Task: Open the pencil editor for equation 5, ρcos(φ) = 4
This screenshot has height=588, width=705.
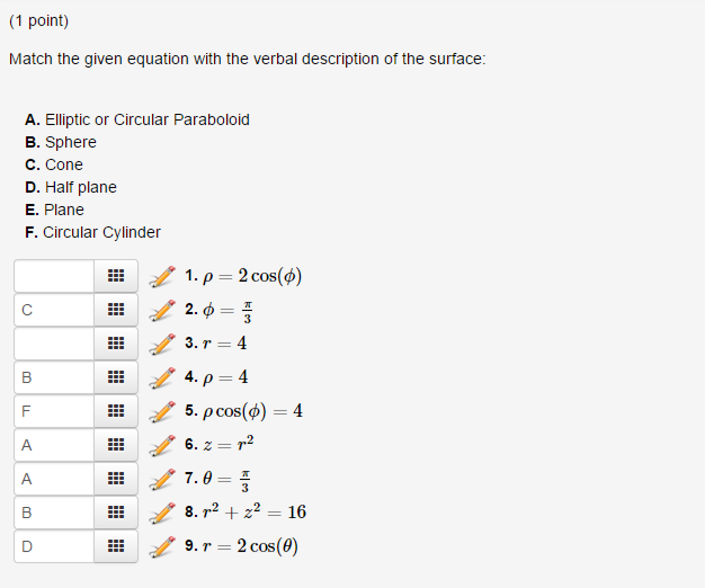Action: pyautogui.click(x=162, y=410)
